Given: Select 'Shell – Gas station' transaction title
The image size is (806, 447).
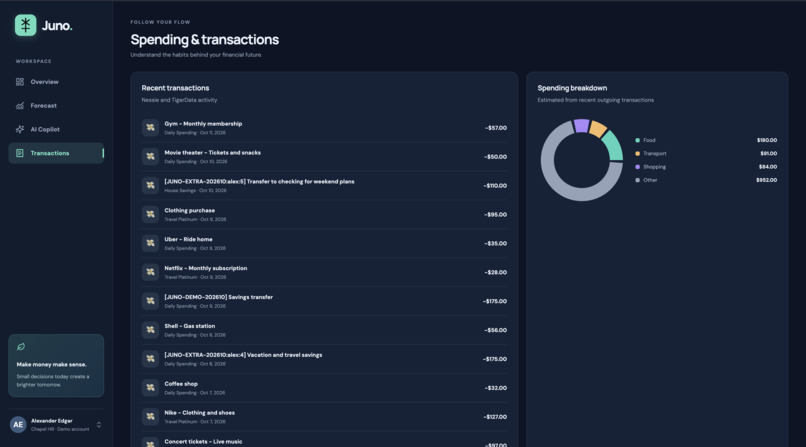Looking at the screenshot, I should [x=190, y=326].
